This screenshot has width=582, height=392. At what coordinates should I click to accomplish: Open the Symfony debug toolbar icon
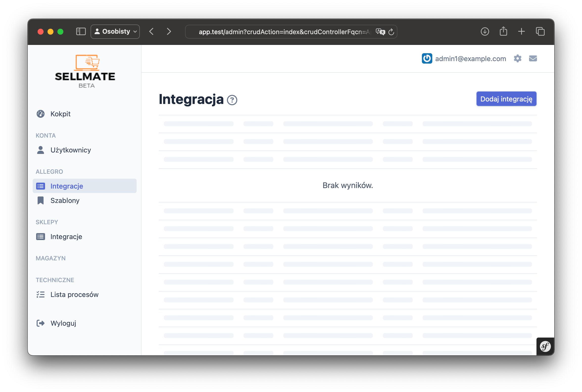(545, 346)
